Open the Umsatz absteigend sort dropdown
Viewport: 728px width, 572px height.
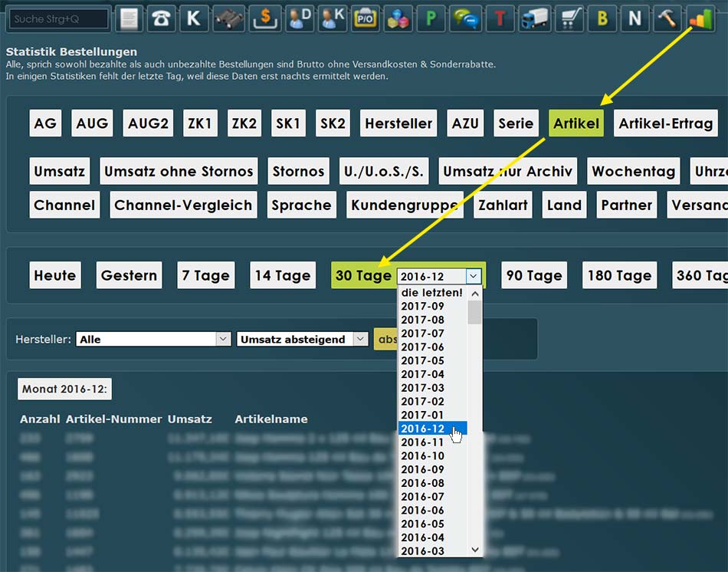pos(303,339)
